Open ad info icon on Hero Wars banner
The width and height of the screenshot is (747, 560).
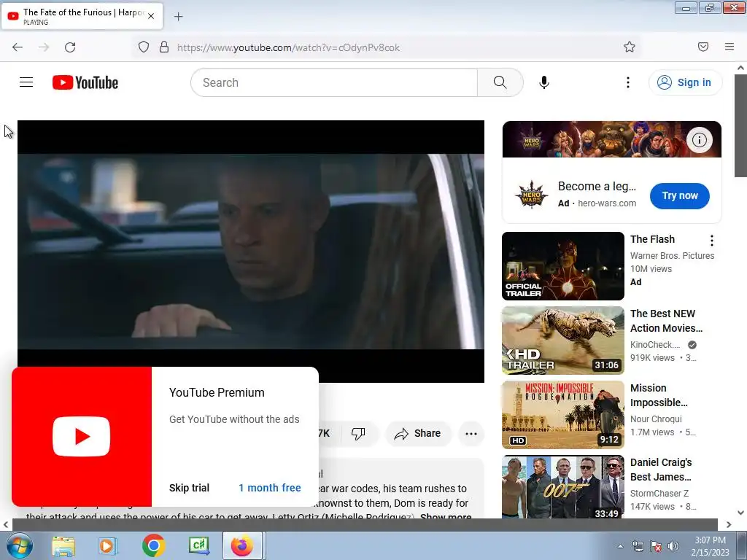tap(700, 140)
